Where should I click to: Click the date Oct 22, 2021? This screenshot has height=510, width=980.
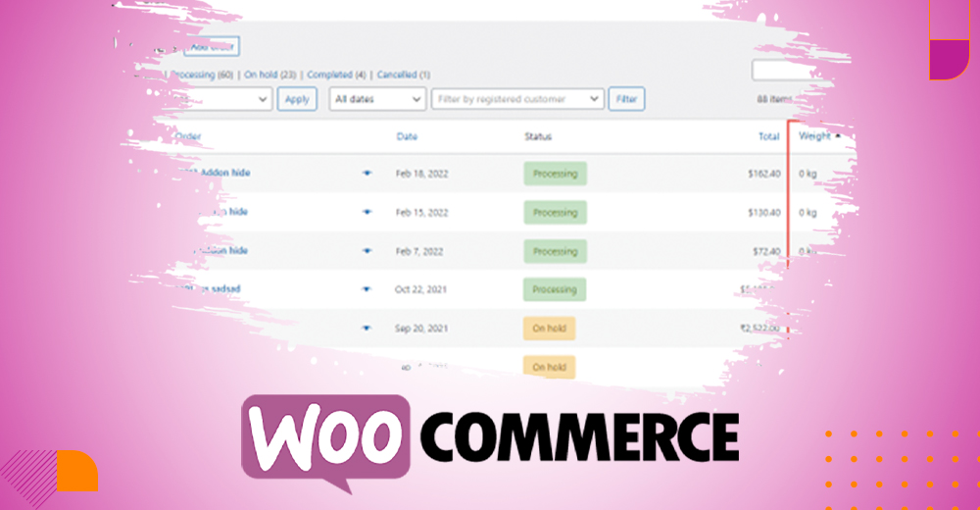(x=420, y=289)
